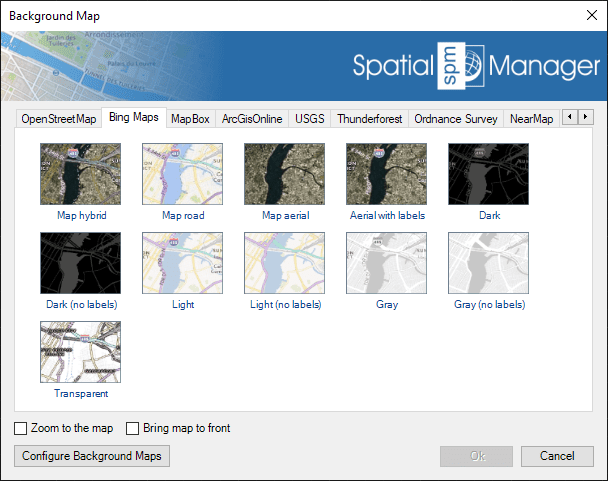Click the Dark caption text
This screenshot has height=481, width=608.
[490, 215]
